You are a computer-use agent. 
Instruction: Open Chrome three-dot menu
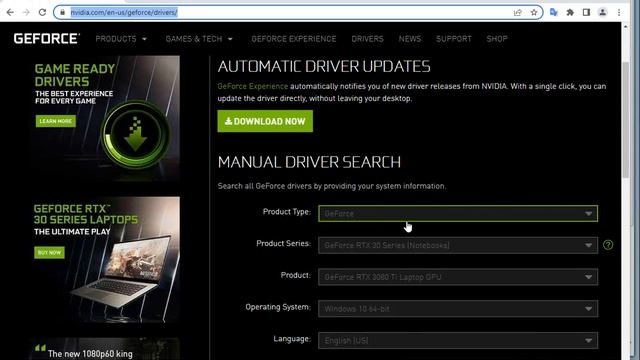pos(619,12)
